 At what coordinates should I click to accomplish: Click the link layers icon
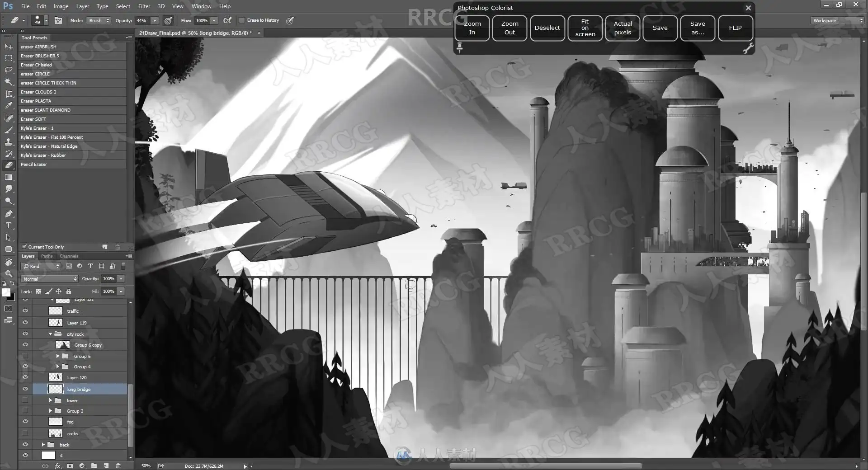(45, 465)
